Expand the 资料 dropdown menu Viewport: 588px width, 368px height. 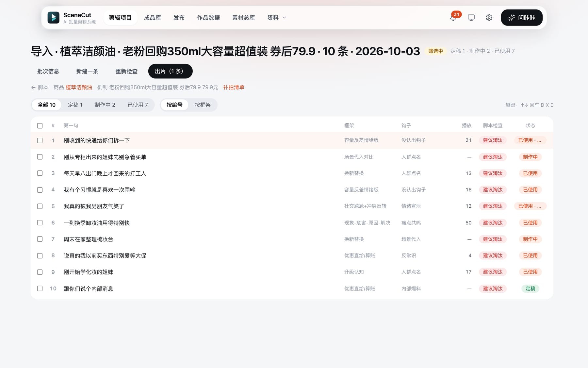pos(276,18)
